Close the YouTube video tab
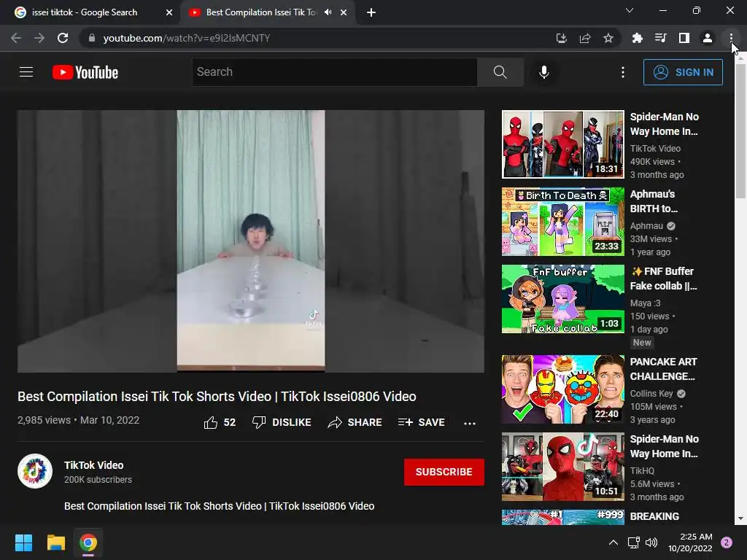 [x=344, y=12]
